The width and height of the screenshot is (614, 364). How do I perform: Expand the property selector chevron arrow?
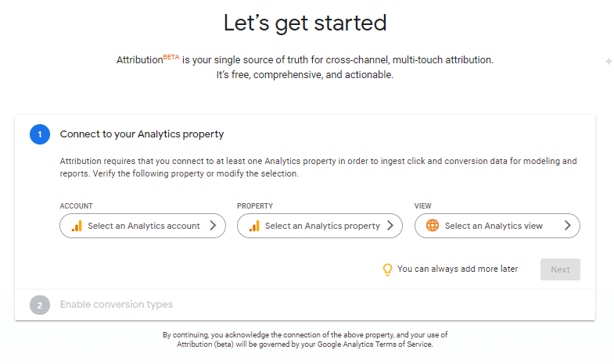(x=390, y=226)
